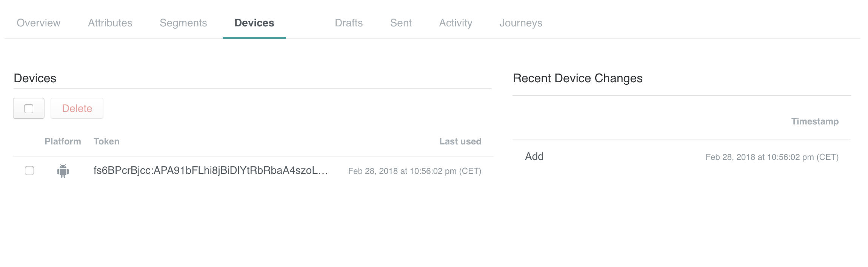Toggle the select-all devices checkbox

tap(29, 109)
